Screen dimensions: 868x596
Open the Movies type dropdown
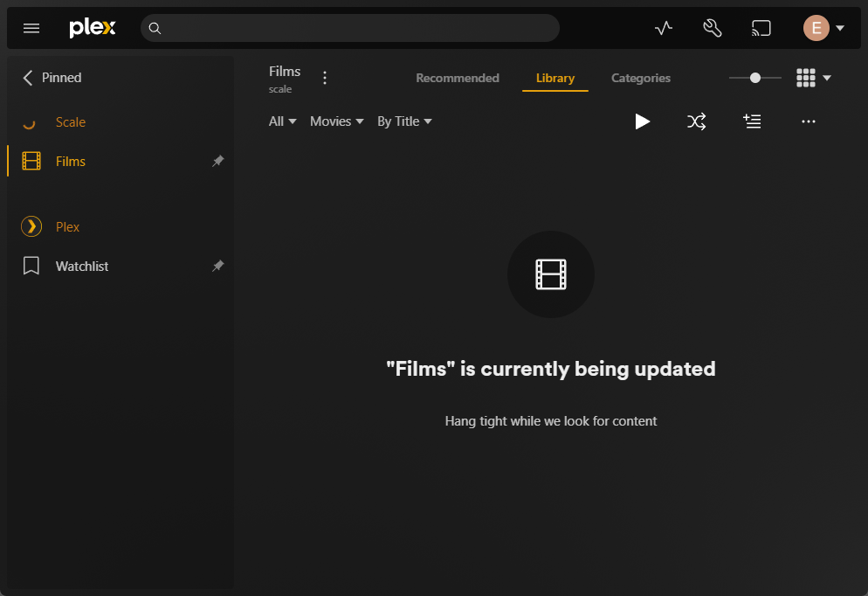coord(336,121)
